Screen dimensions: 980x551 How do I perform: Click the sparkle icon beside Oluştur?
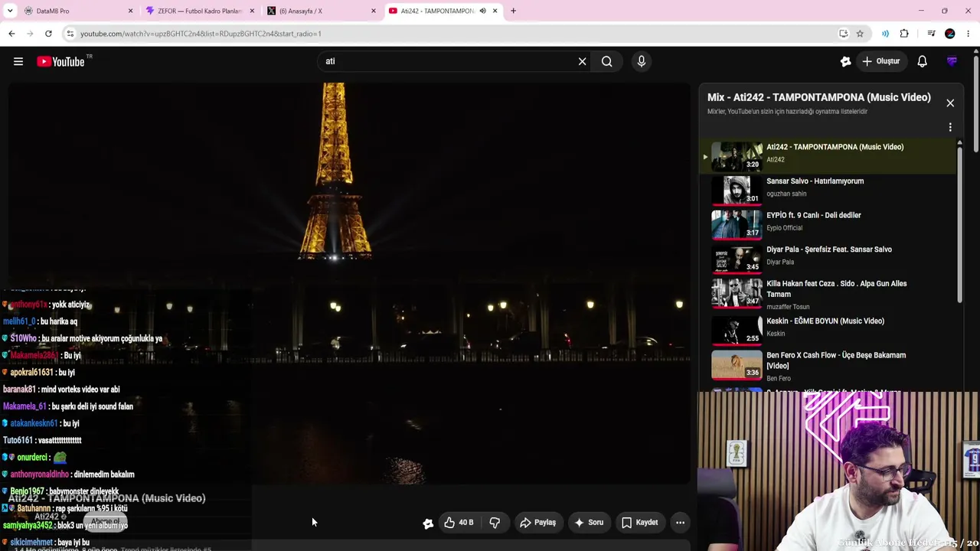(845, 61)
